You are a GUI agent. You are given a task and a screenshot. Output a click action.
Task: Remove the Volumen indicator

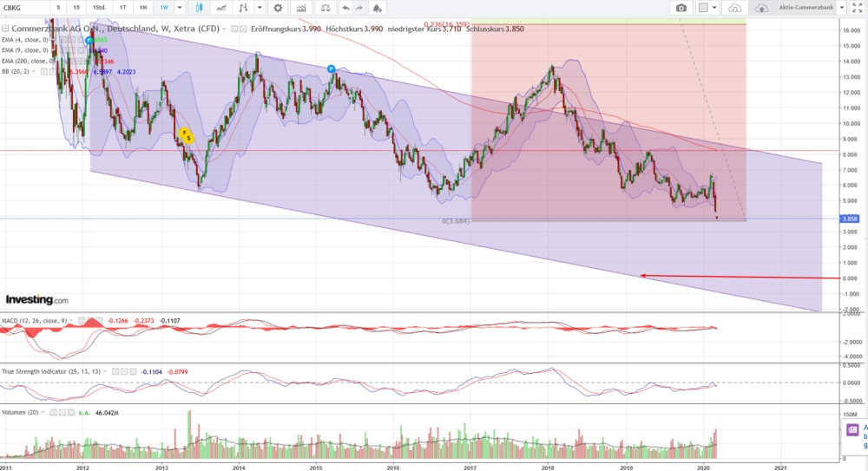click(x=70, y=412)
